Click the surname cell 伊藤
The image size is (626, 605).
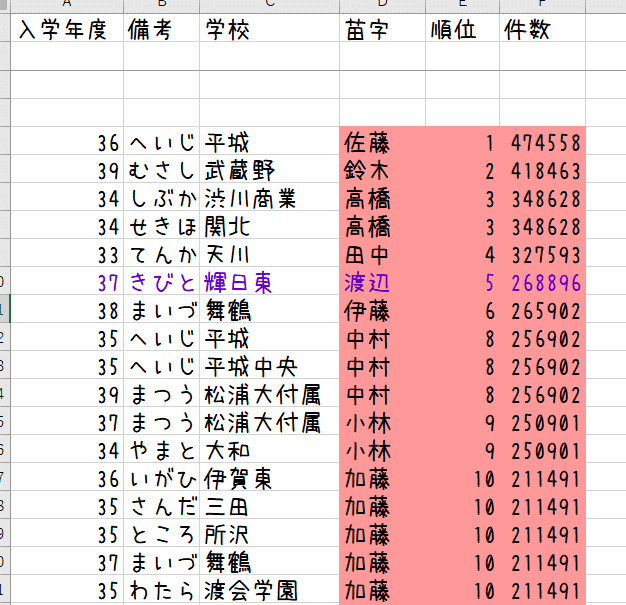click(382, 309)
